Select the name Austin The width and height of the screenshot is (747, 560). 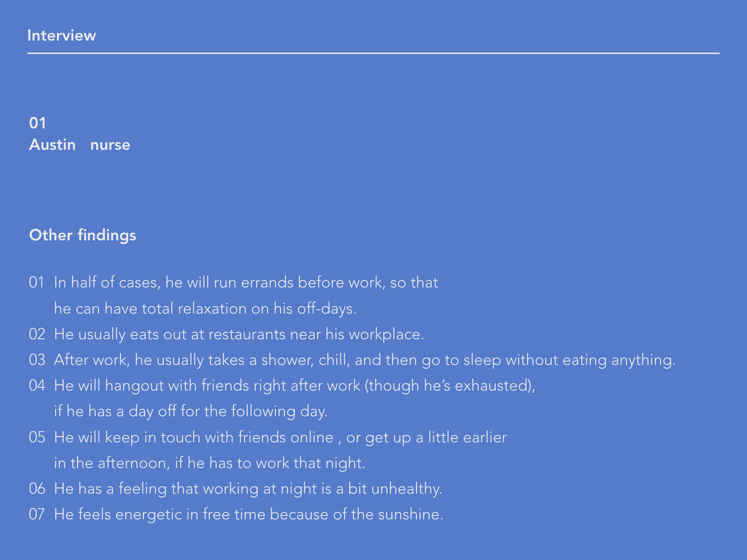point(52,145)
